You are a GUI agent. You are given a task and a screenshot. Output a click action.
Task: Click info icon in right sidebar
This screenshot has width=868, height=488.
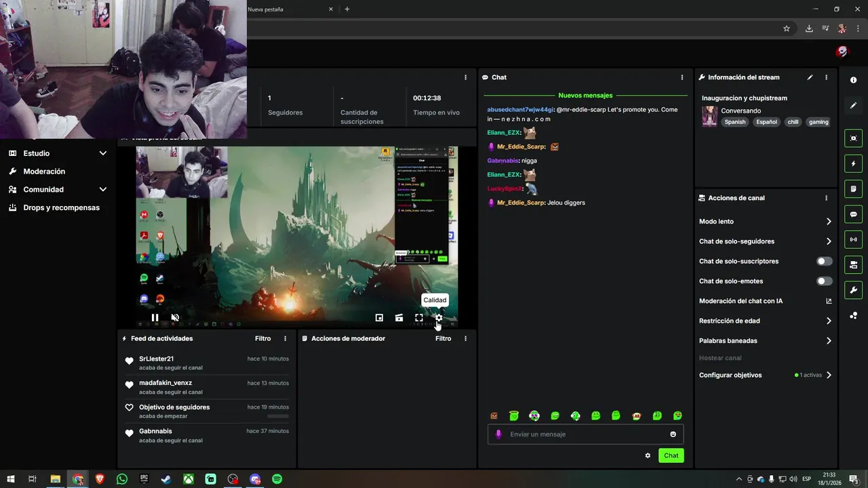tap(853, 80)
